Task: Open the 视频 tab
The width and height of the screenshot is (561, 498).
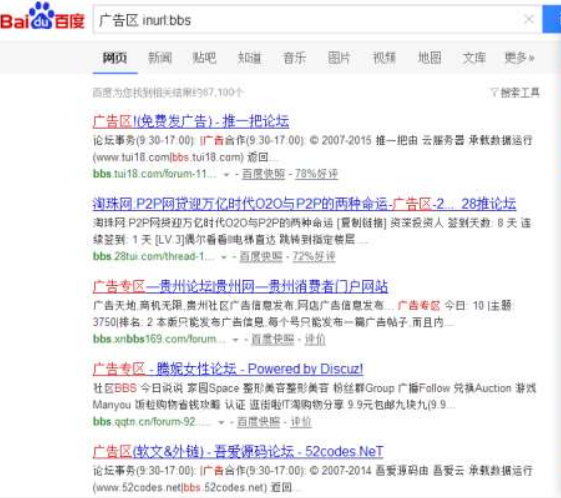Action: (384, 58)
